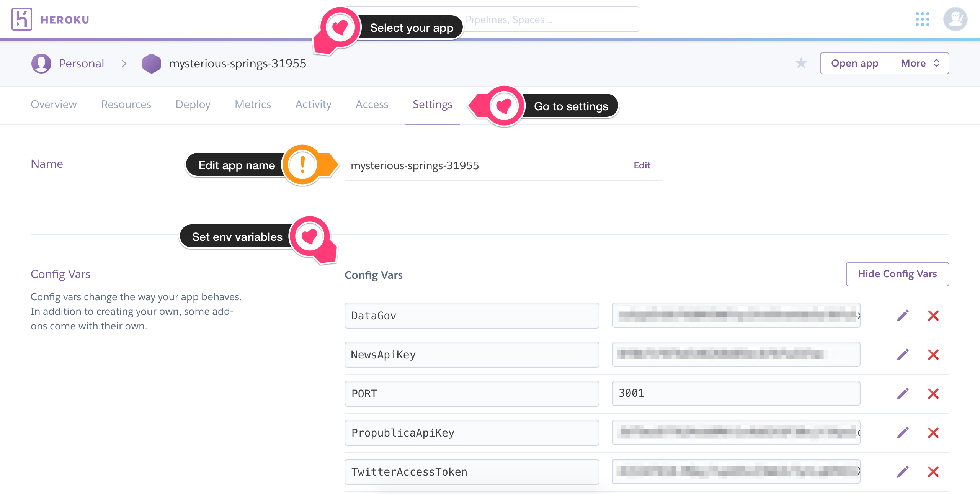
Task: Click the purple hexagon app icon
Action: (x=152, y=63)
